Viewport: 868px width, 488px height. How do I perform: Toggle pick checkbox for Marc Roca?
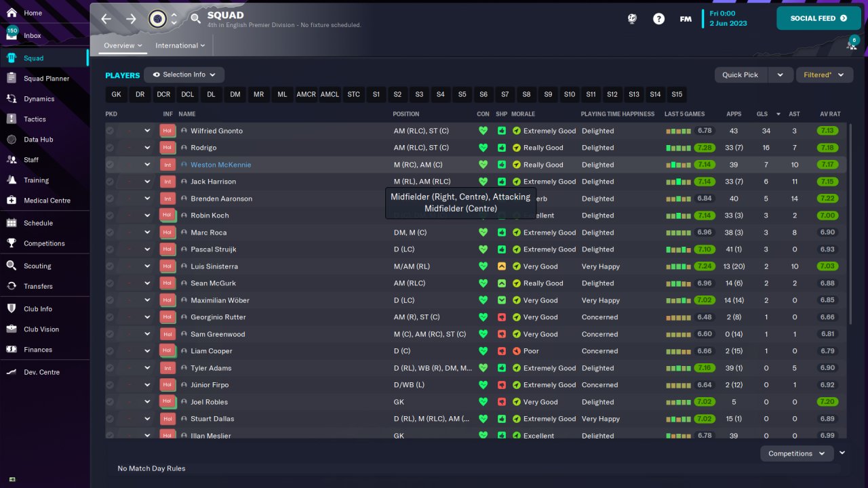[110, 232]
